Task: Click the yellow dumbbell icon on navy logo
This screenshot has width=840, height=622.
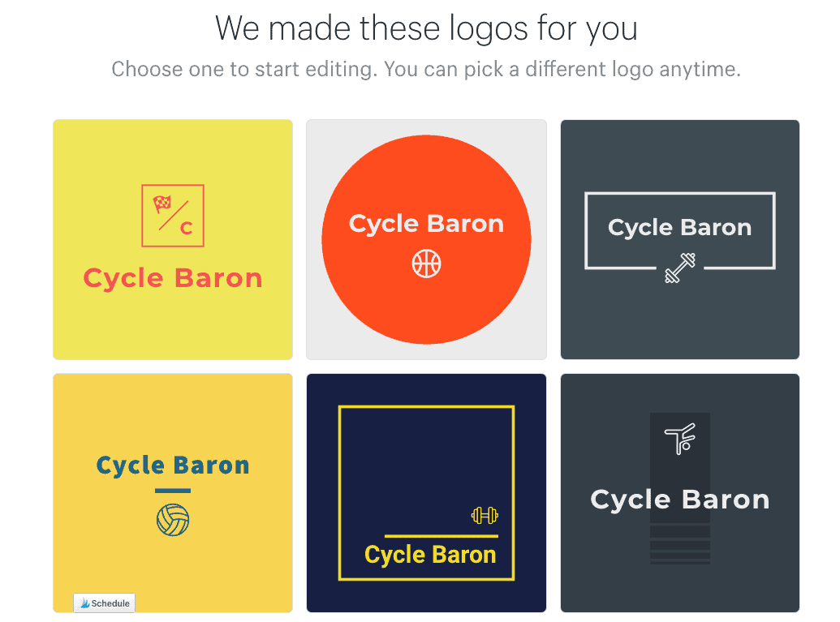Action: tap(485, 515)
